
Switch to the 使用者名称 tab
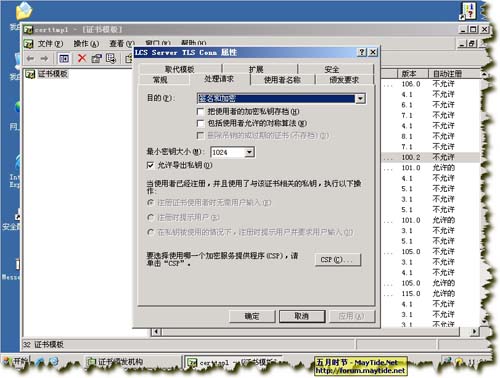[x=282, y=80]
